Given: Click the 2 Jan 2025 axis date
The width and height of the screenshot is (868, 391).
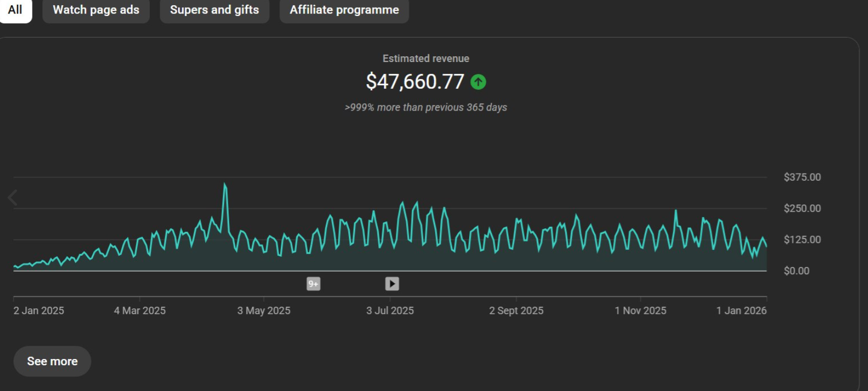Looking at the screenshot, I should click(39, 310).
